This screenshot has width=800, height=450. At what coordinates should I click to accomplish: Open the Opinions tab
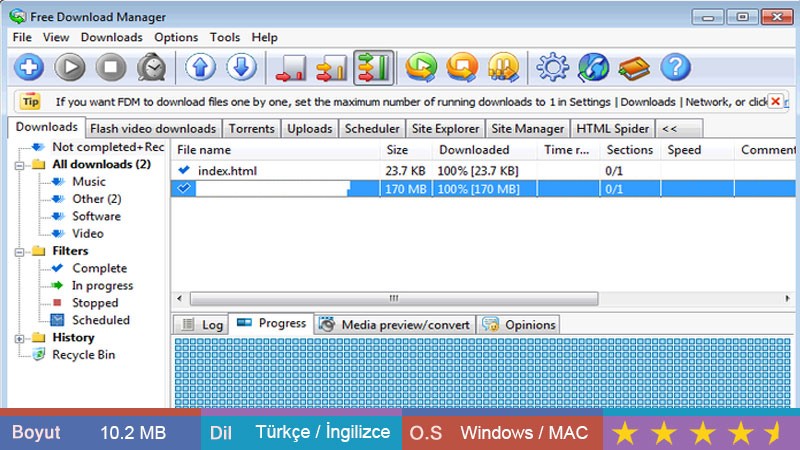click(518, 325)
